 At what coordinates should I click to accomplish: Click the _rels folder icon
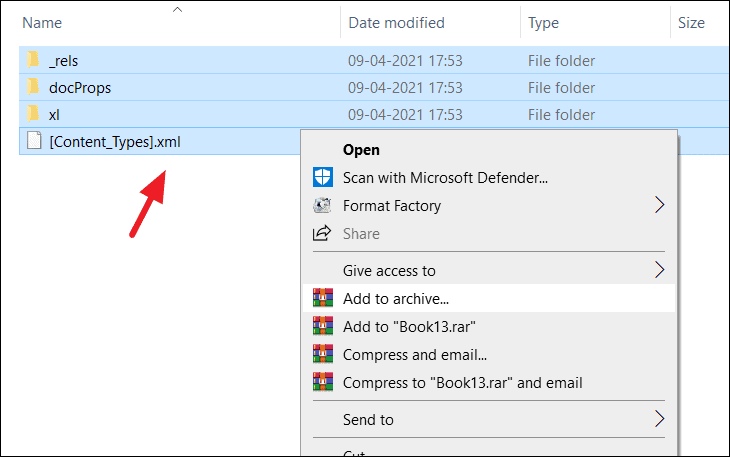[33, 60]
